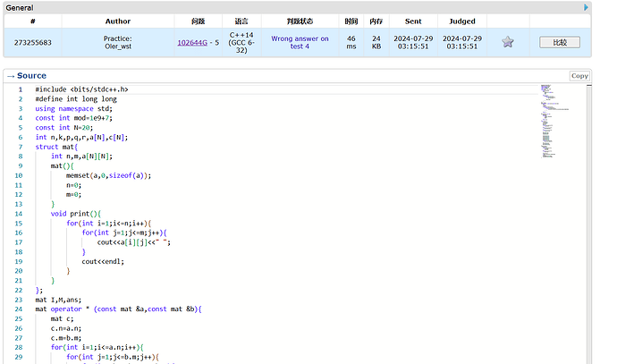This screenshot has width=617, height=364.
Task: Click code line 'const int mod=1e9+7;'
Action: [x=73, y=118]
